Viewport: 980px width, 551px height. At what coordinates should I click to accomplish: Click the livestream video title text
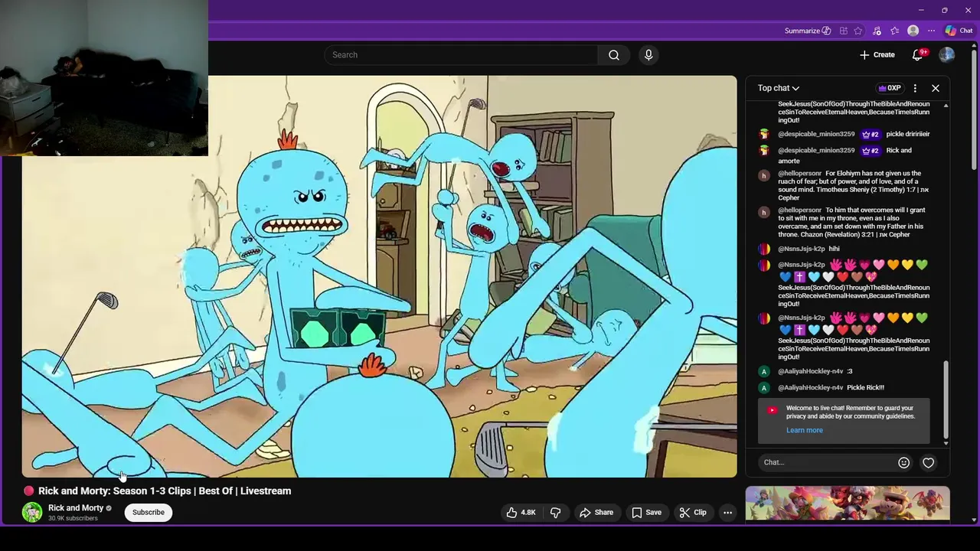pyautogui.click(x=165, y=491)
